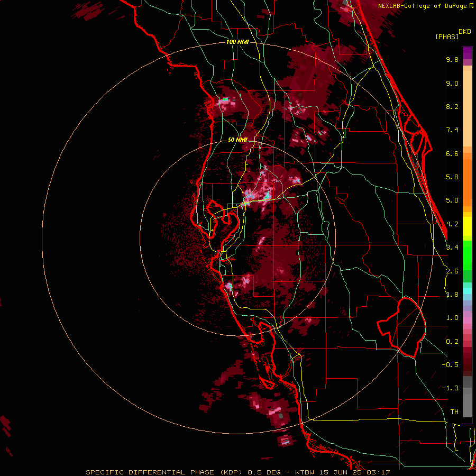Click the 50 NMI range ring label

coord(237,140)
